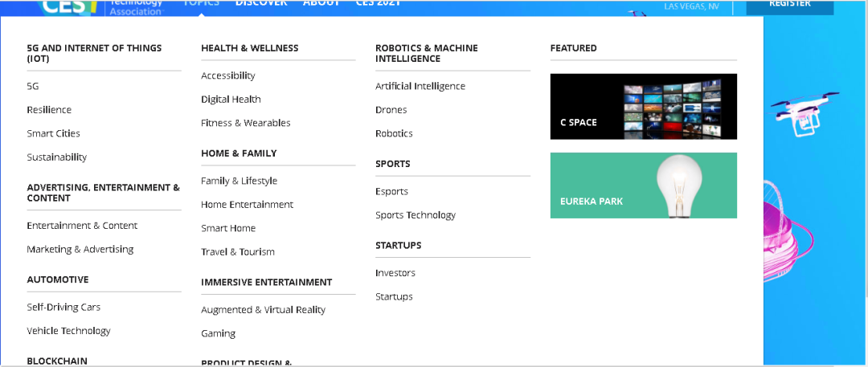Open the CES 2021 menu item
The image size is (868, 367).
click(x=378, y=3)
